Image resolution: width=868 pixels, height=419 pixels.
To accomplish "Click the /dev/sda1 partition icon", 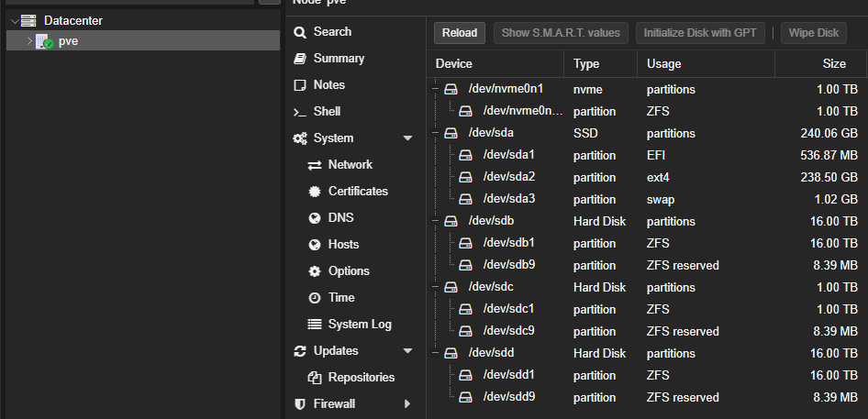I will click(x=465, y=156).
